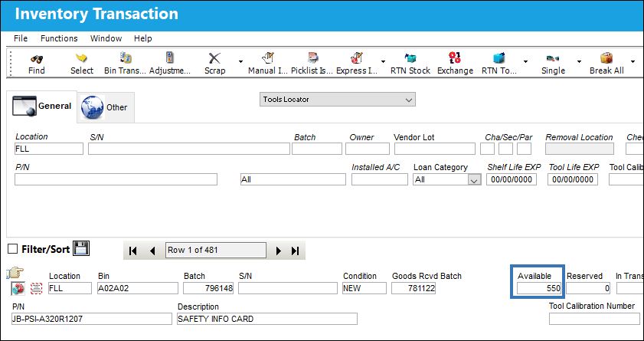Screen dimensions: 644x341
Task: Open the Break All dropdown arrow
Action: click(x=633, y=62)
